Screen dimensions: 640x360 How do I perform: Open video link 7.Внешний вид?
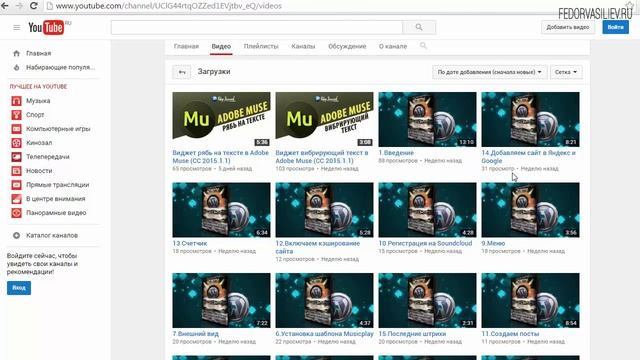(x=195, y=334)
